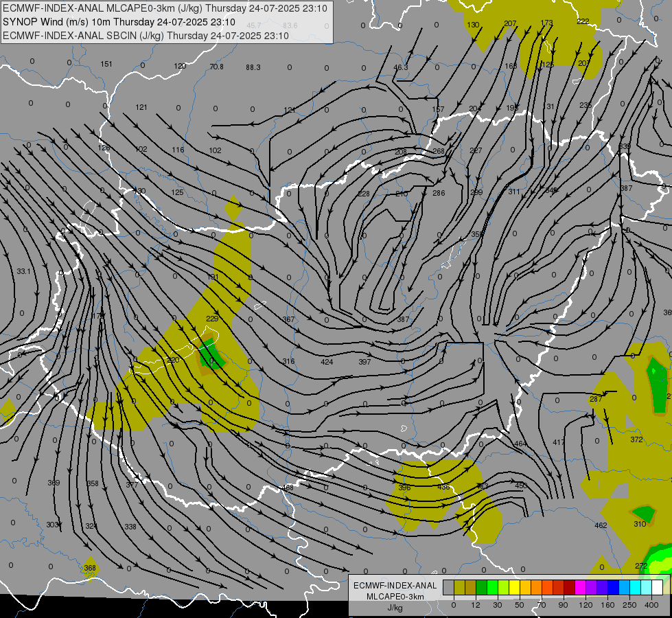Click the map value 397
672x618 pixels.
tap(364, 362)
